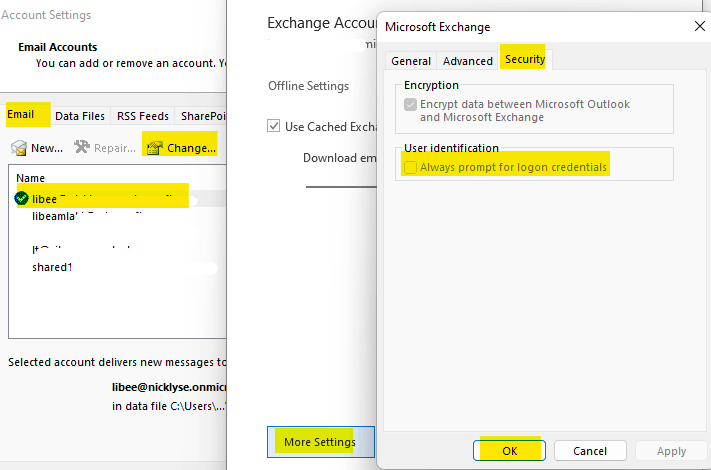
Task: Select the Security tab
Action: (525, 60)
